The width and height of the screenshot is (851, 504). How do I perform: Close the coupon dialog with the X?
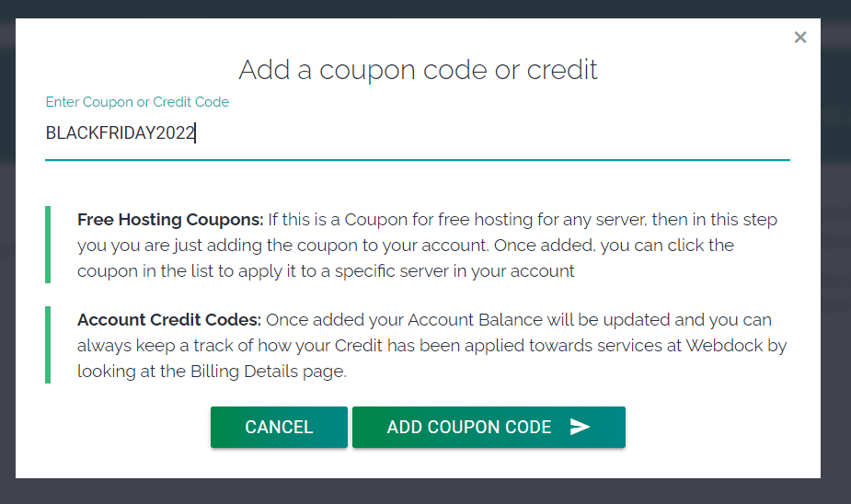point(800,38)
